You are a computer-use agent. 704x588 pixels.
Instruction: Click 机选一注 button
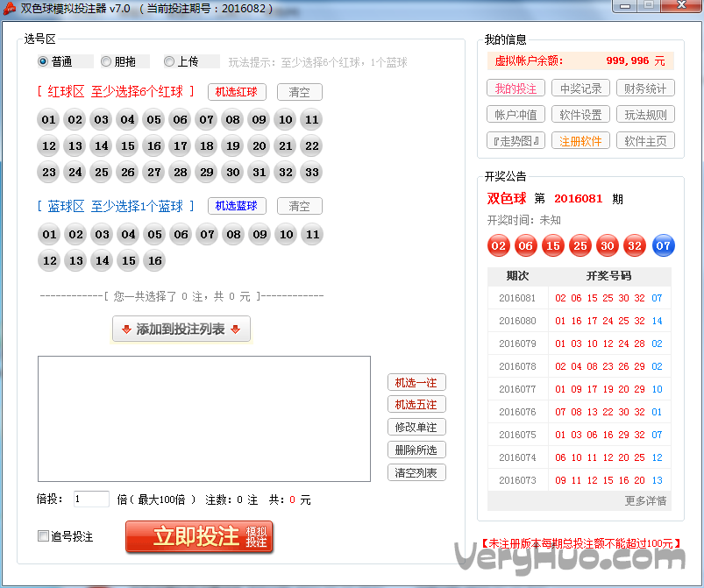[416, 382]
